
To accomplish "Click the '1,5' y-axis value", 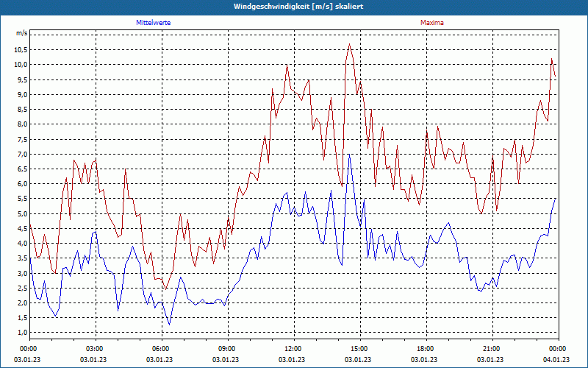I will (23, 318).
